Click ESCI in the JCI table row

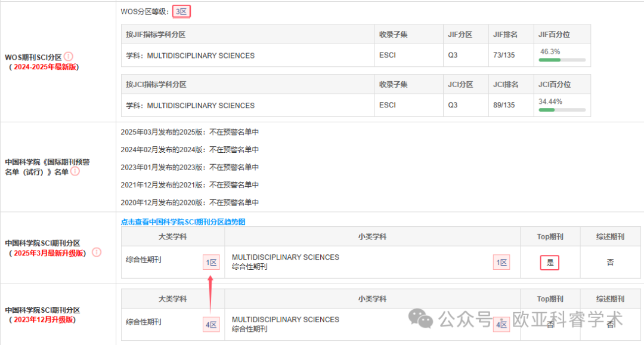(388, 105)
